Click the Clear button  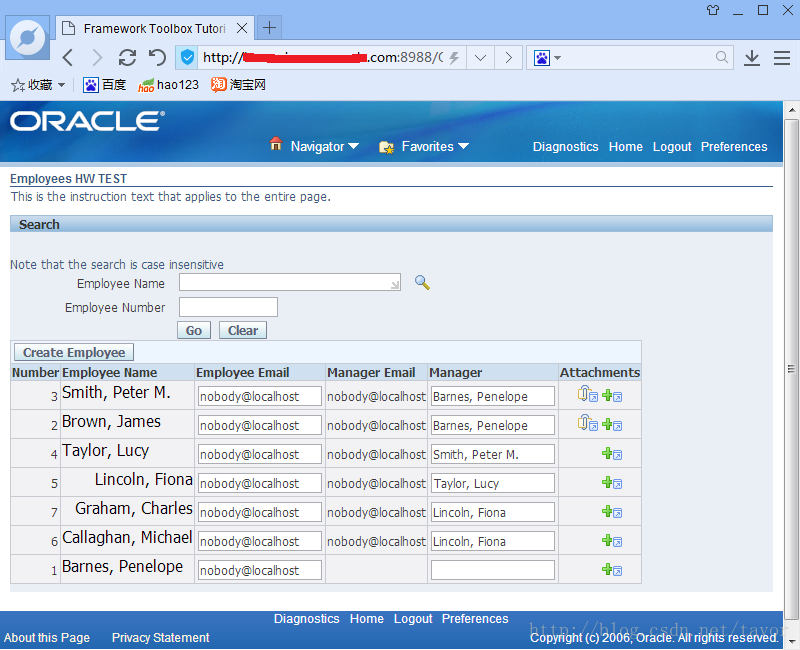click(x=243, y=330)
